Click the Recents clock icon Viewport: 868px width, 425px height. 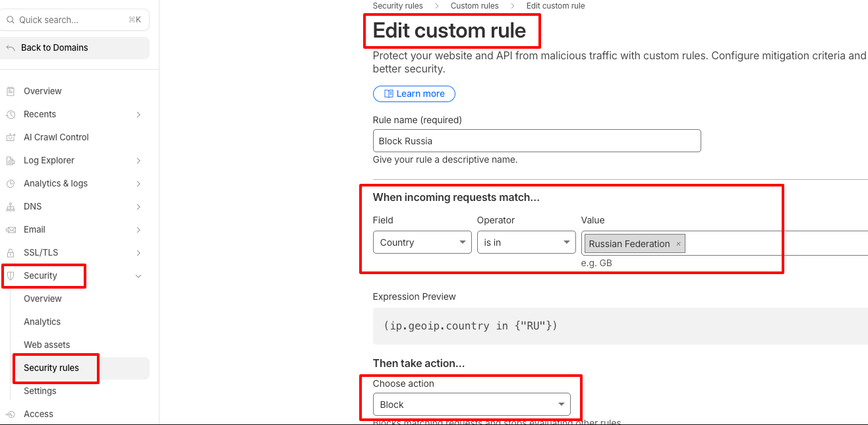[x=11, y=115]
